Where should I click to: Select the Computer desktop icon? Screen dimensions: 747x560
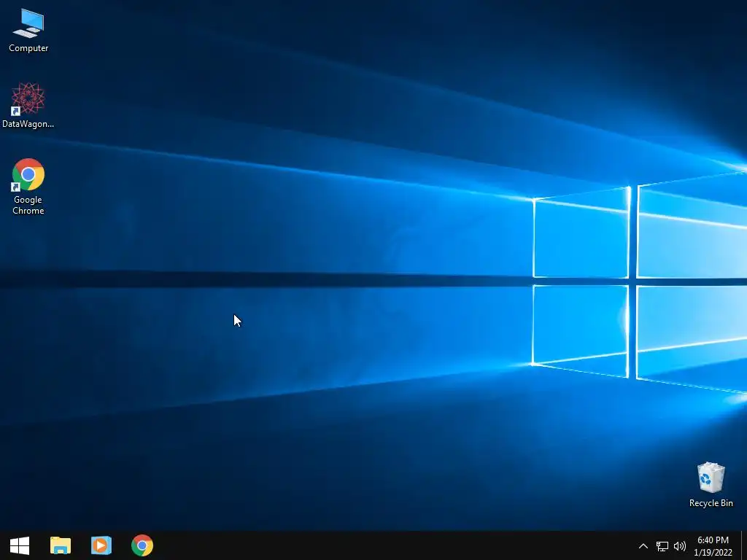tap(28, 31)
